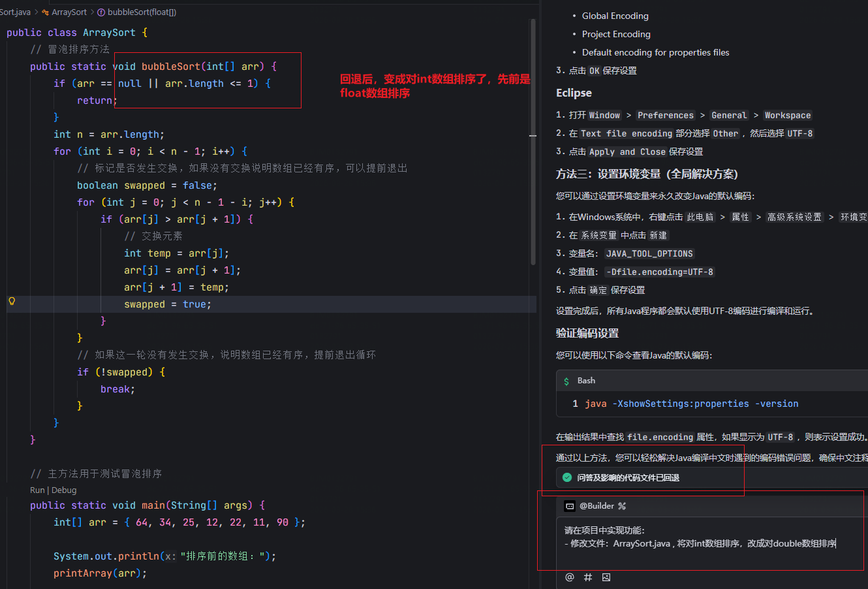Click the 'break;' statement line
868x589 pixels.
pyautogui.click(x=117, y=389)
